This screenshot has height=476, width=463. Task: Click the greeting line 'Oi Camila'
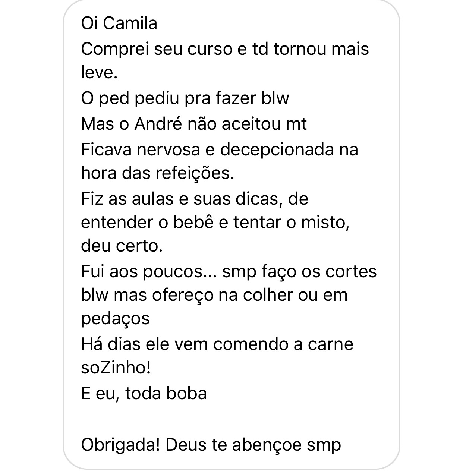119,23
